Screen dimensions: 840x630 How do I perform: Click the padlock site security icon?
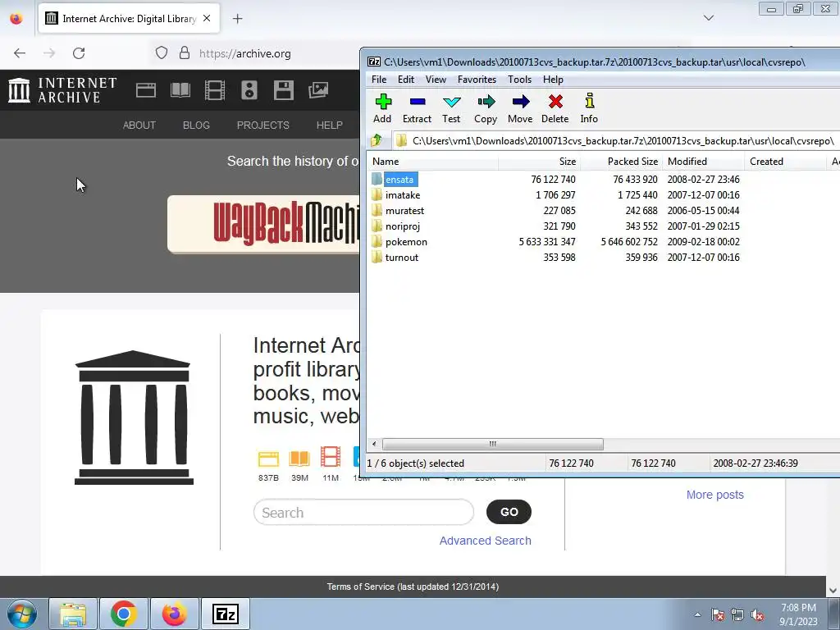coord(185,53)
